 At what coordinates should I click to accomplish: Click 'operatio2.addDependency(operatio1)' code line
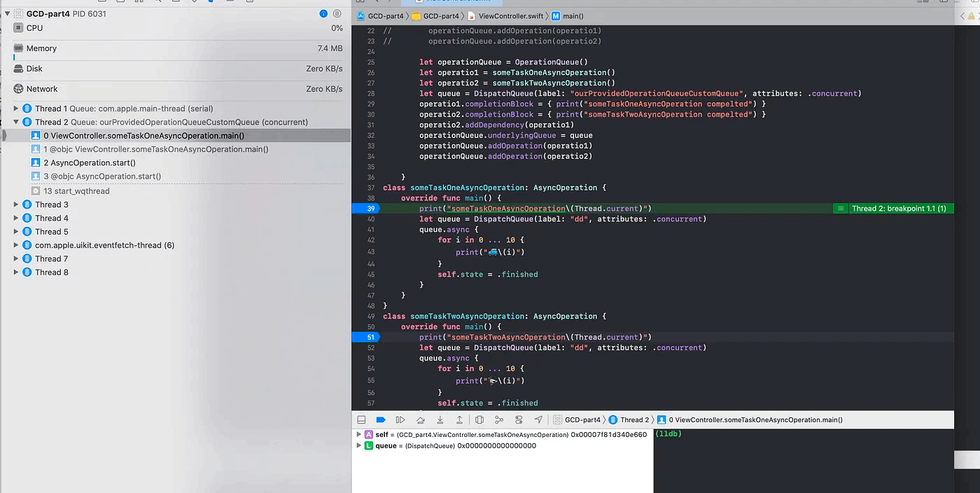(496, 125)
